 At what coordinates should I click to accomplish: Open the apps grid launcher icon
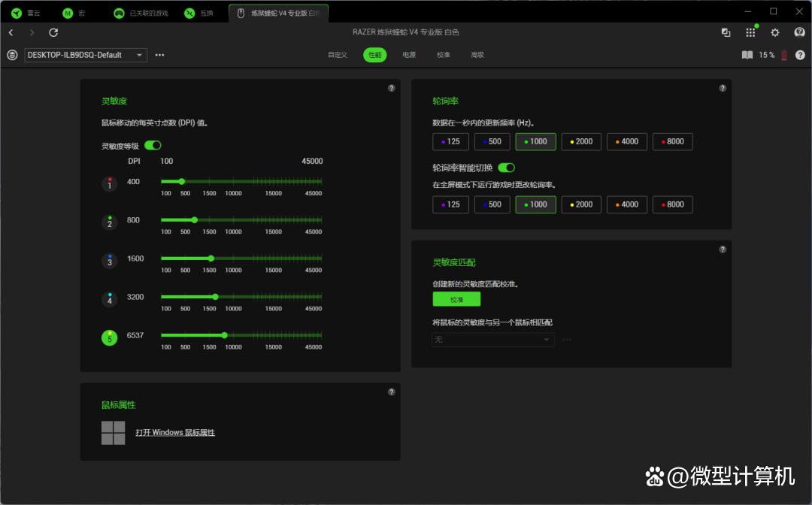coord(750,32)
